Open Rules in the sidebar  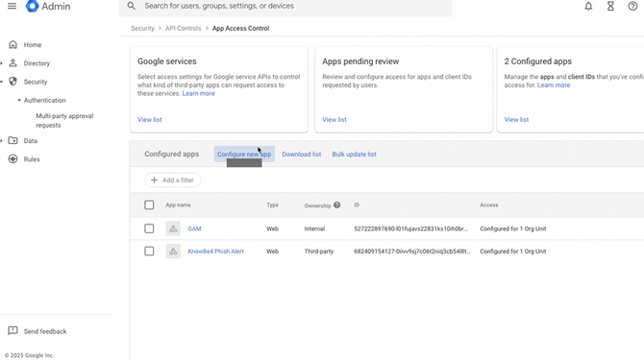coord(32,159)
